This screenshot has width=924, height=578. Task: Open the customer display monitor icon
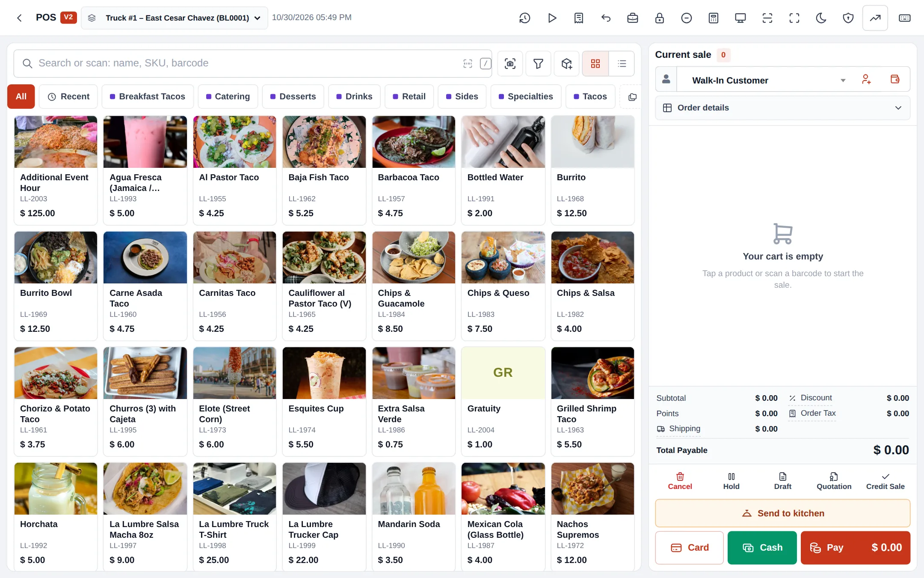click(740, 18)
